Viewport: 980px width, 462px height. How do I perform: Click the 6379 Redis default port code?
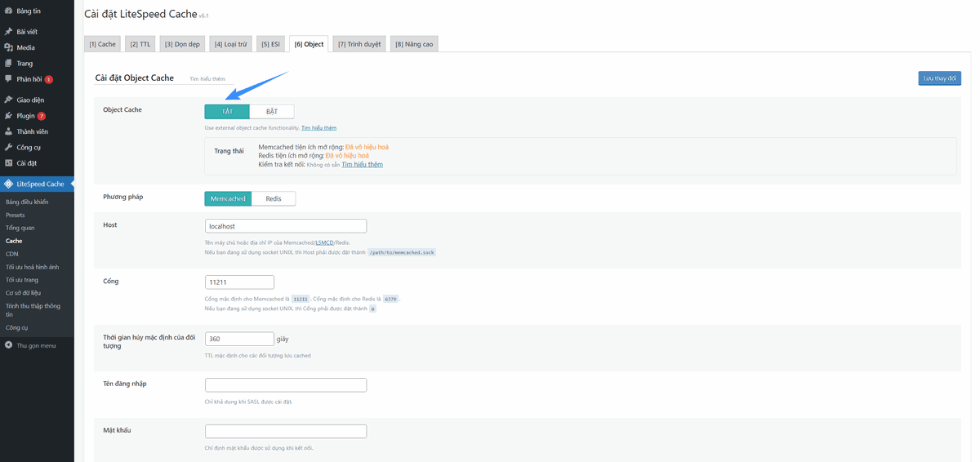tap(390, 300)
